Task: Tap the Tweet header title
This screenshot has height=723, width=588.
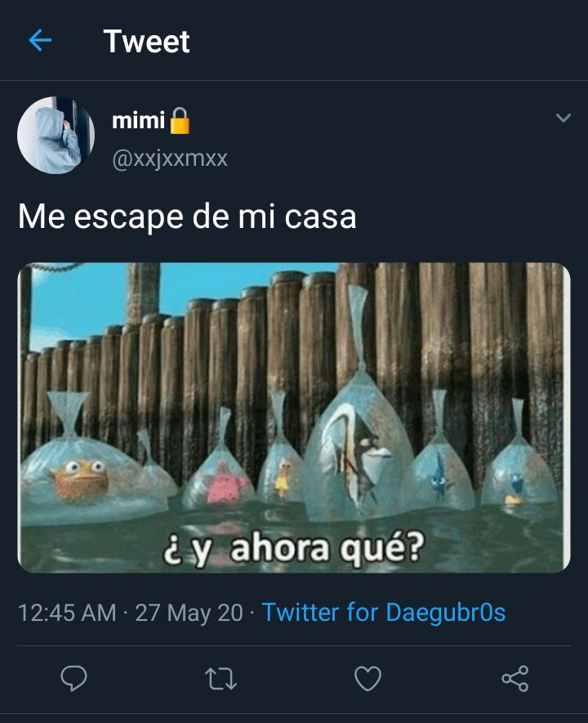Action: coord(146,41)
